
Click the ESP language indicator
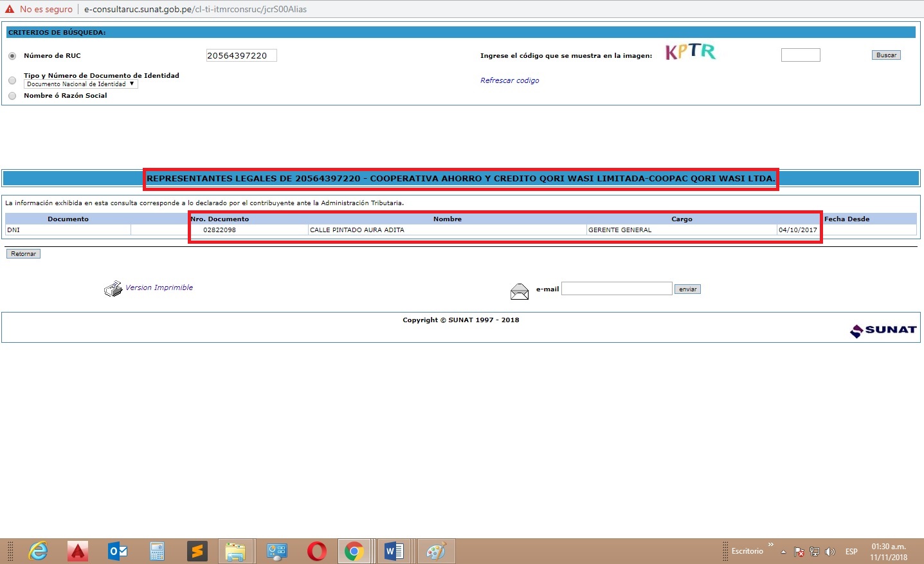851,552
